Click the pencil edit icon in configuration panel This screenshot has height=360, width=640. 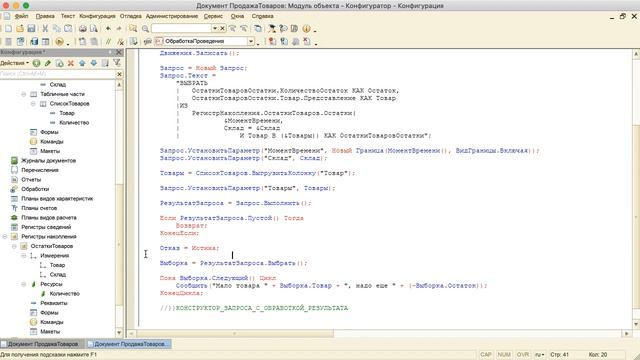pos(48,63)
